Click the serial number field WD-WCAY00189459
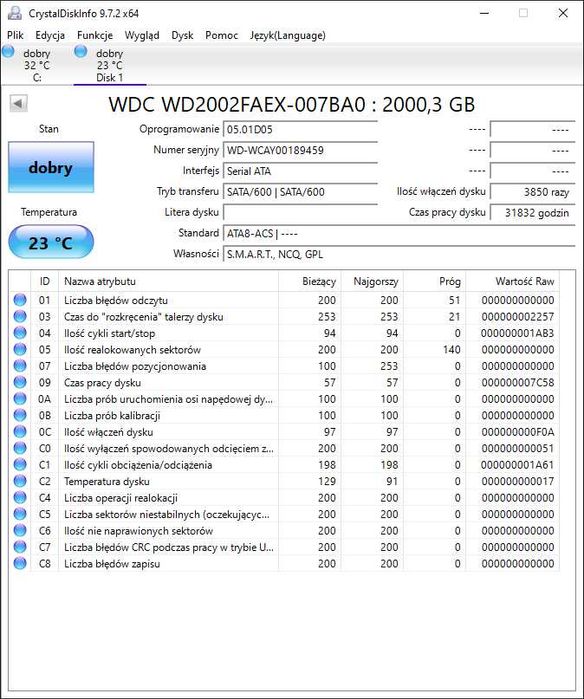Viewport: 584px width, 699px height. pyautogui.click(x=300, y=150)
